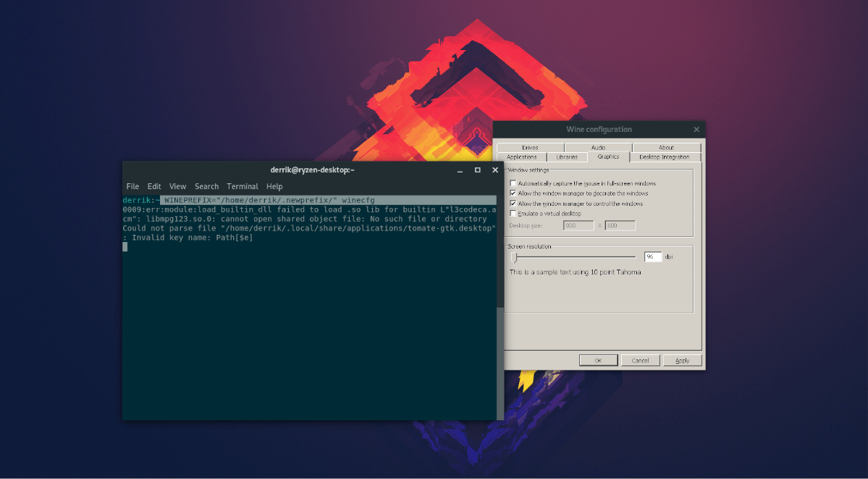Uncheck window manager decorating the windows
This screenshot has height=479, width=868.
point(513,193)
